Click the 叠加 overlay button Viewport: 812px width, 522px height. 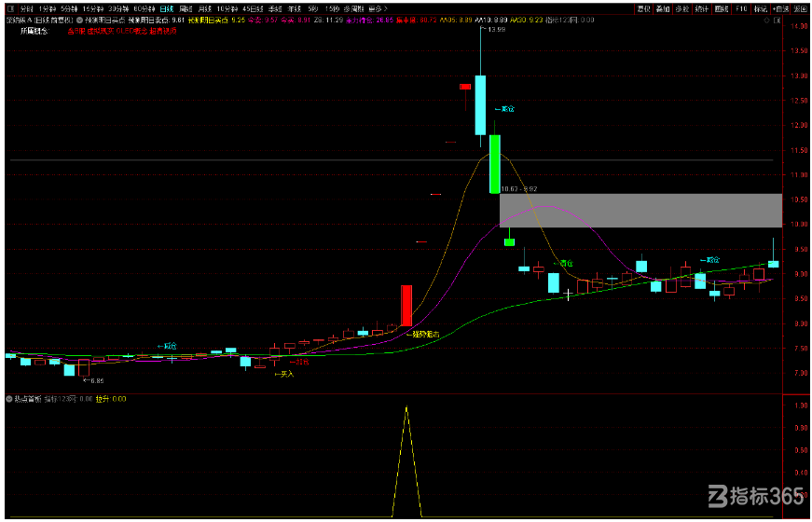[663, 8]
